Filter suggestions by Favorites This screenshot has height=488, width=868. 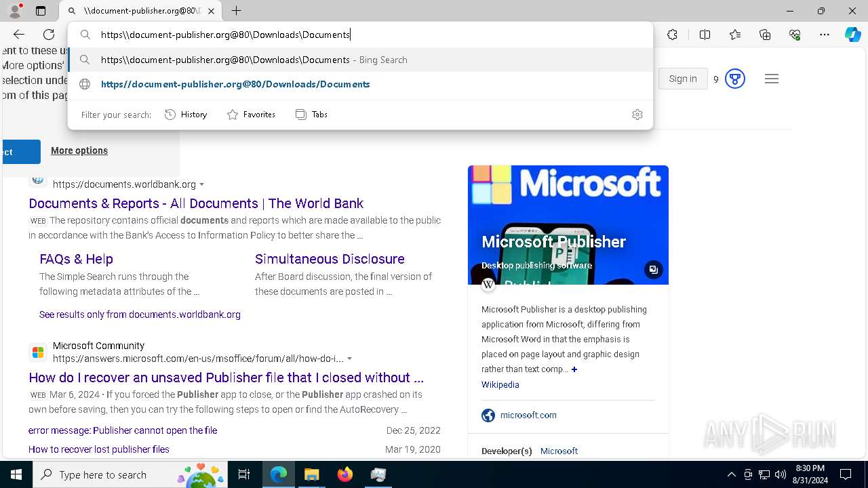point(251,115)
